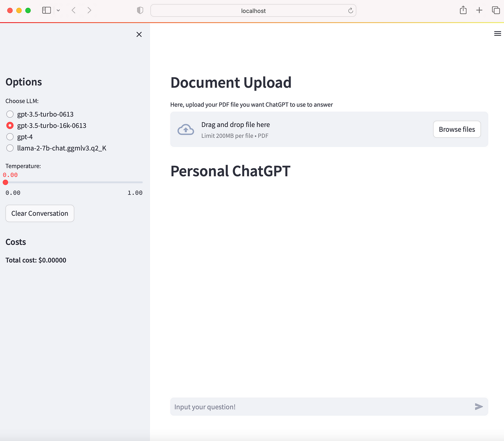Open the Streamlit hamburger menu
This screenshot has height=441, width=504.
point(498,33)
